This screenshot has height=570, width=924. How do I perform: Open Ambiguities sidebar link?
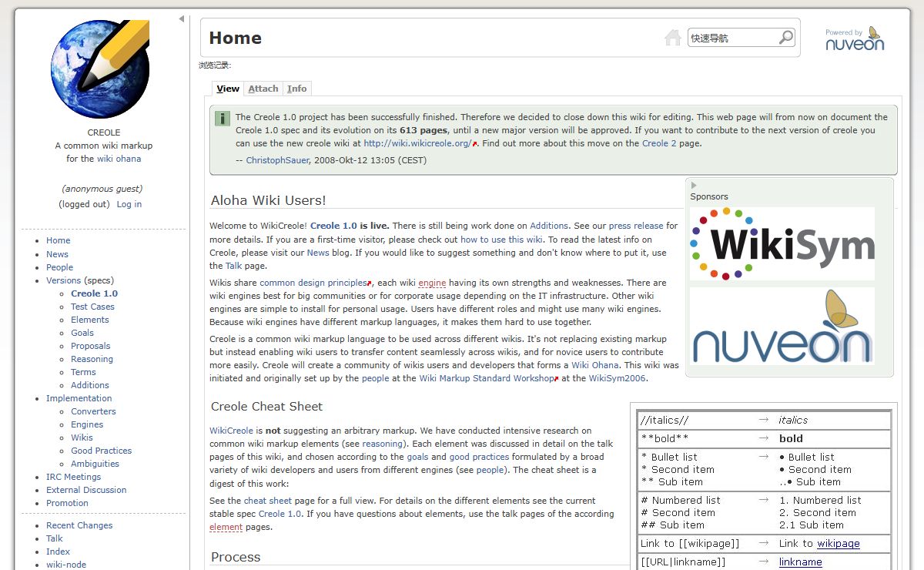(x=95, y=464)
